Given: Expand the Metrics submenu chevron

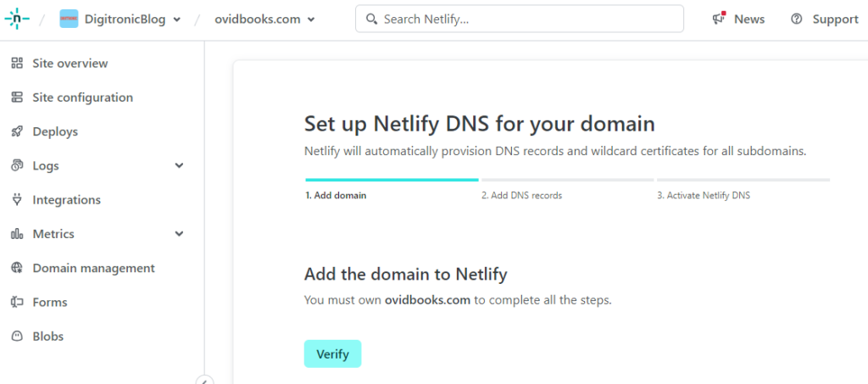Looking at the screenshot, I should click(x=180, y=233).
